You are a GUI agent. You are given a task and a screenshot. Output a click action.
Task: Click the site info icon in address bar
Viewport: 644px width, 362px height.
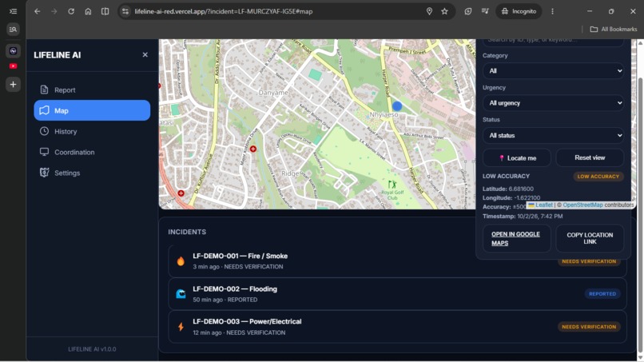125,11
